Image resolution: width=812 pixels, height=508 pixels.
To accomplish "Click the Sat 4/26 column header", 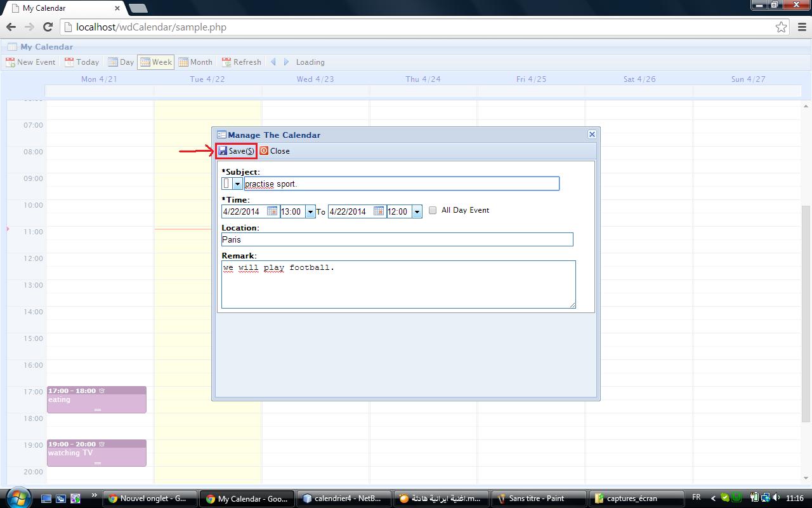I will [x=639, y=79].
